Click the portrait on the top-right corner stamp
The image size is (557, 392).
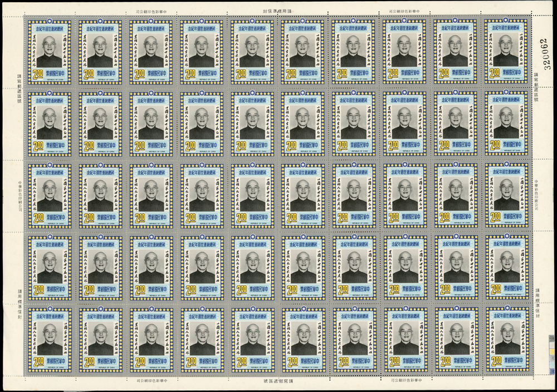pos(506,51)
